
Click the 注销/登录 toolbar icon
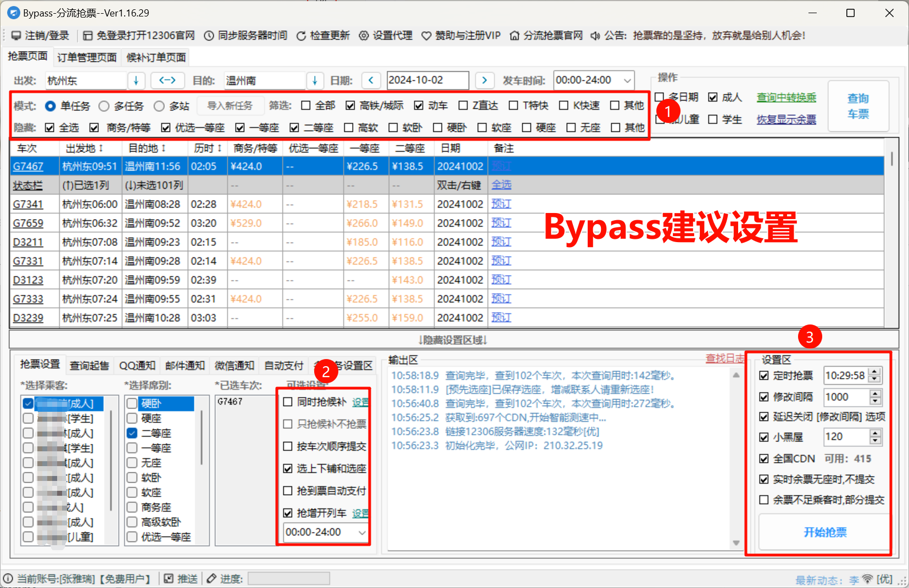(16, 36)
